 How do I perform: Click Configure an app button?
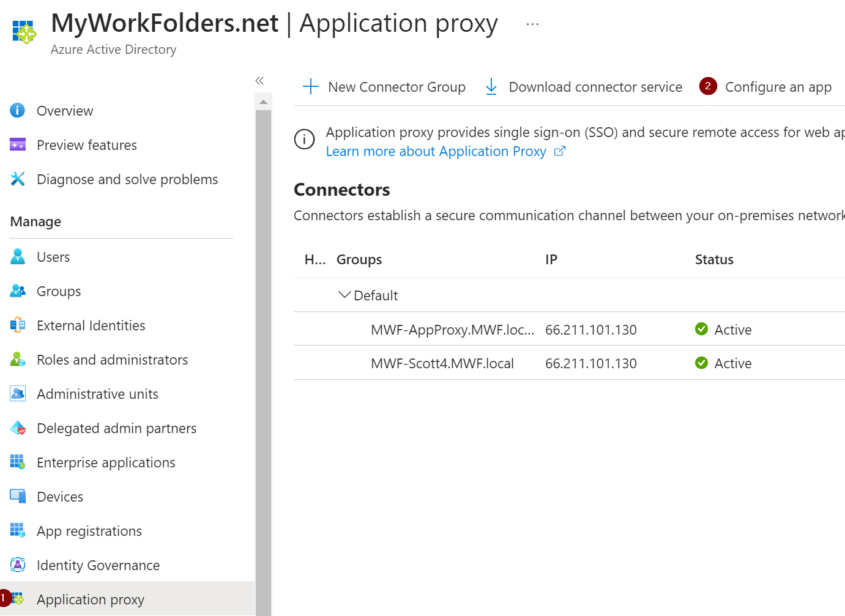coord(778,87)
